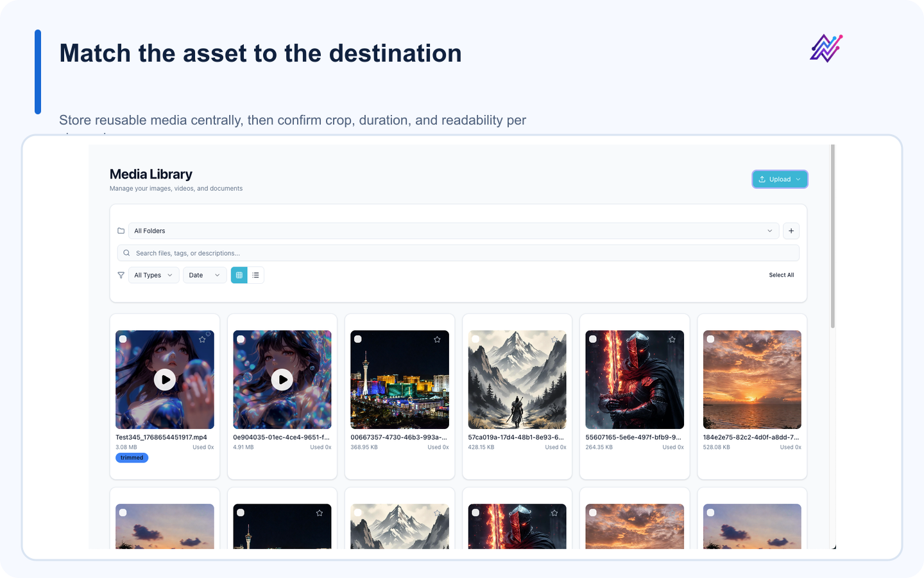Star the 00667357 night skyline image
The width and height of the screenshot is (924, 578).
pyautogui.click(x=437, y=339)
